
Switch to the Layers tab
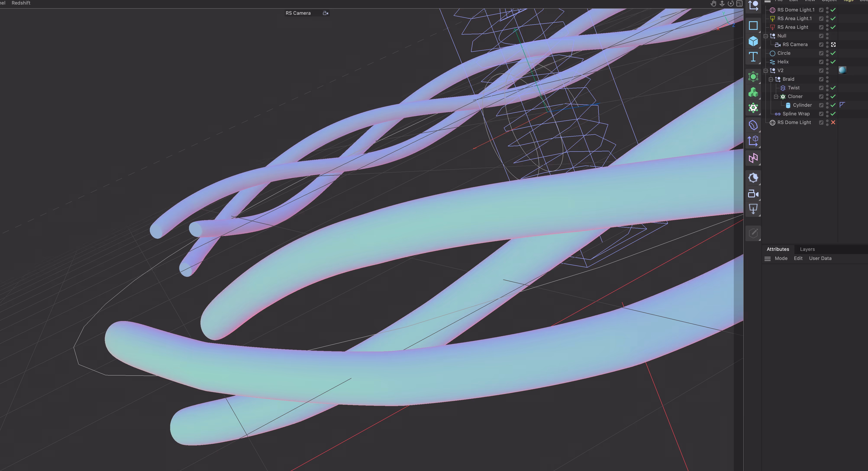point(807,249)
